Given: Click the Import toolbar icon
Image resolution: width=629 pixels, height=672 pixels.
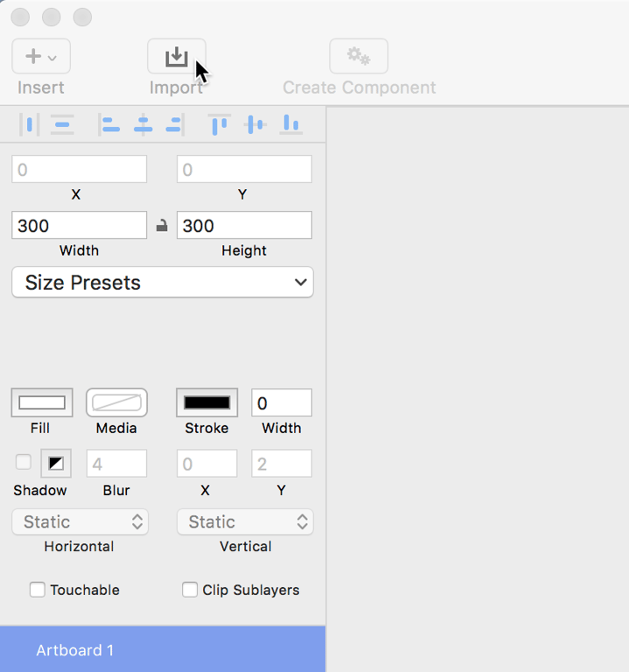Looking at the screenshot, I should 176,57.
